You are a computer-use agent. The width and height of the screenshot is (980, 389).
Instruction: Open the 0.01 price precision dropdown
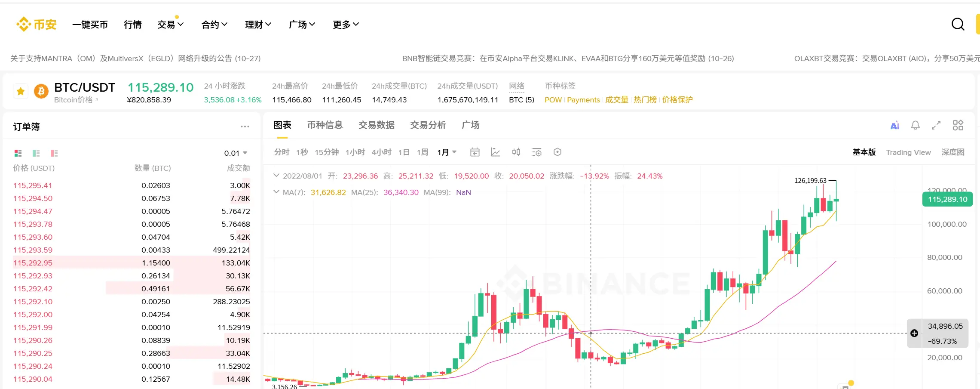coord(236,153)
